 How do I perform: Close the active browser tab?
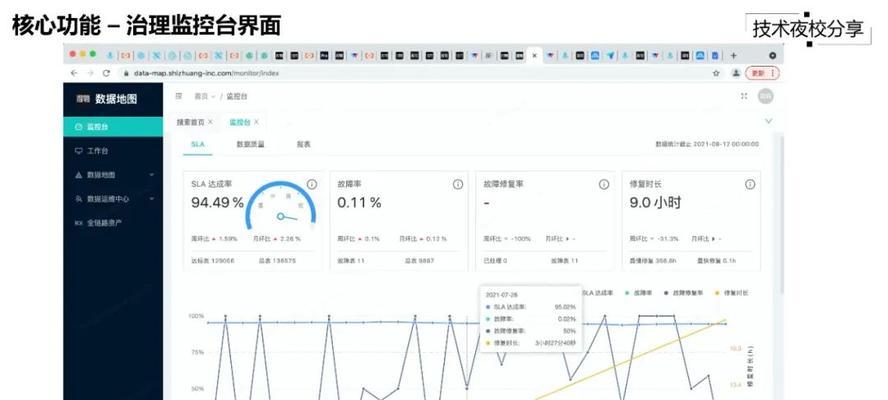[534, 56]
